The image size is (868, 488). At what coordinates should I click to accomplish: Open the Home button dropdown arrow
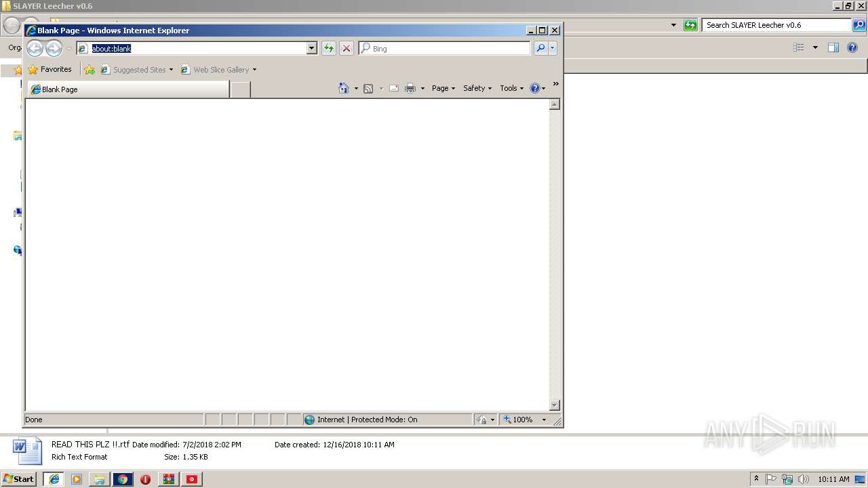click(x=356, y=89)
